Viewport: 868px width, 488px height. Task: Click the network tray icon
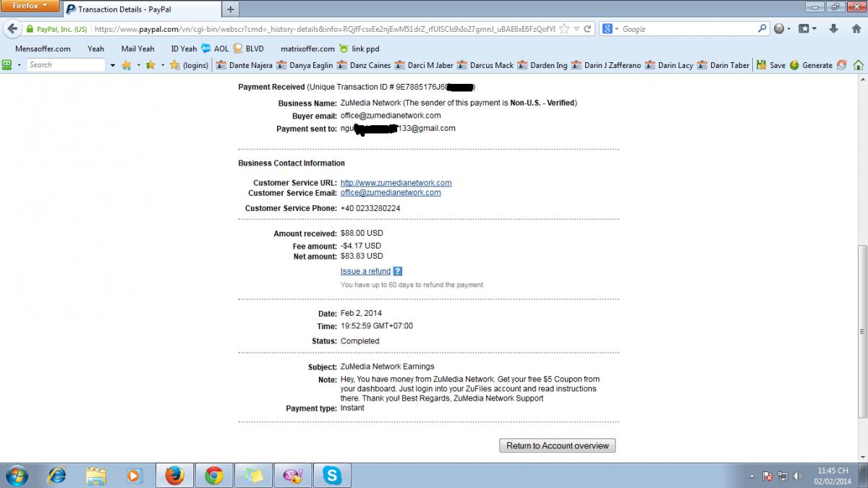click(783, 476)
